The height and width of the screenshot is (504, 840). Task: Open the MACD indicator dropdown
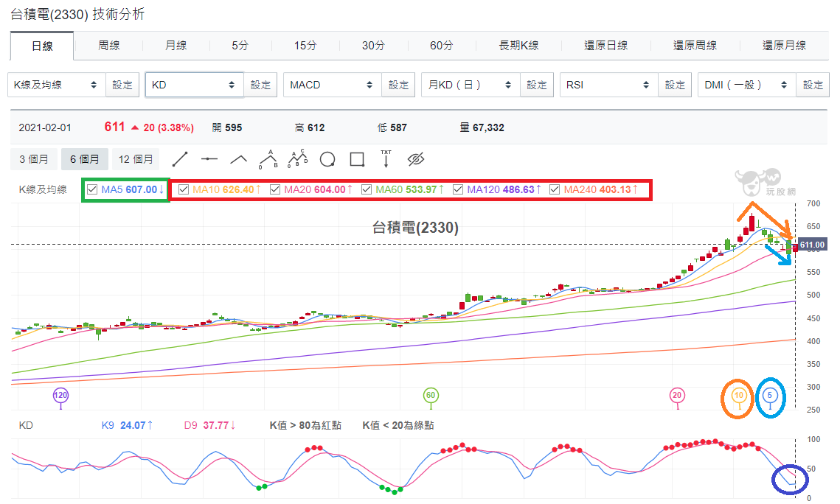[x=333, y=85]
